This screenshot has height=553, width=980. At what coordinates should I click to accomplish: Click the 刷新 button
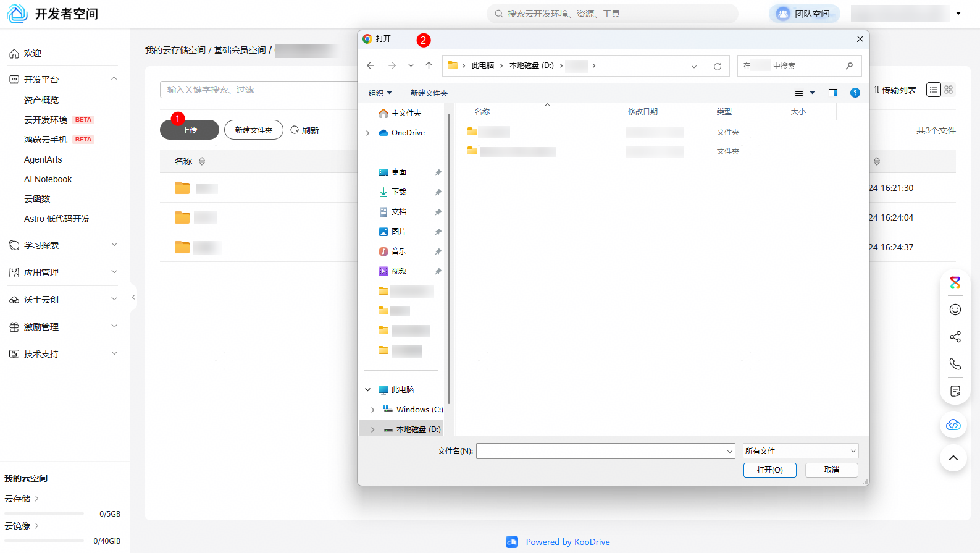tap(305, 130)
